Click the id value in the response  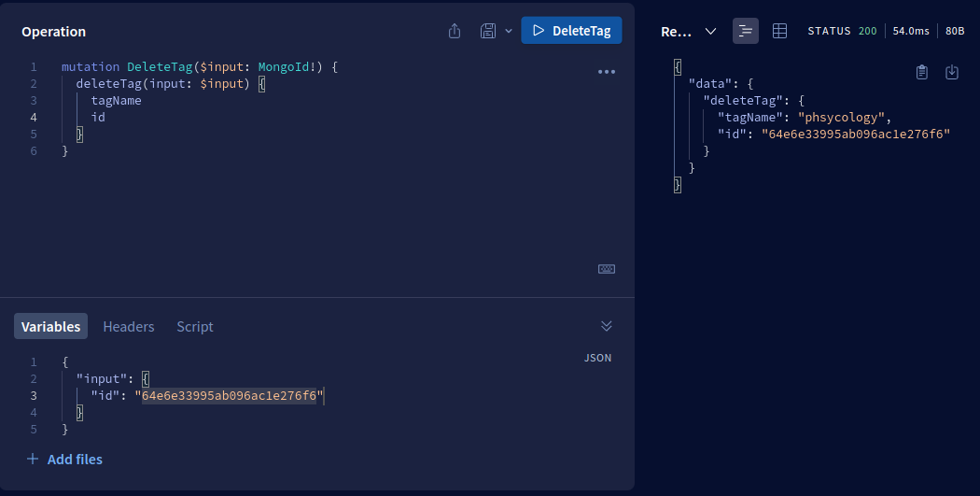click(x=856, y=134)
